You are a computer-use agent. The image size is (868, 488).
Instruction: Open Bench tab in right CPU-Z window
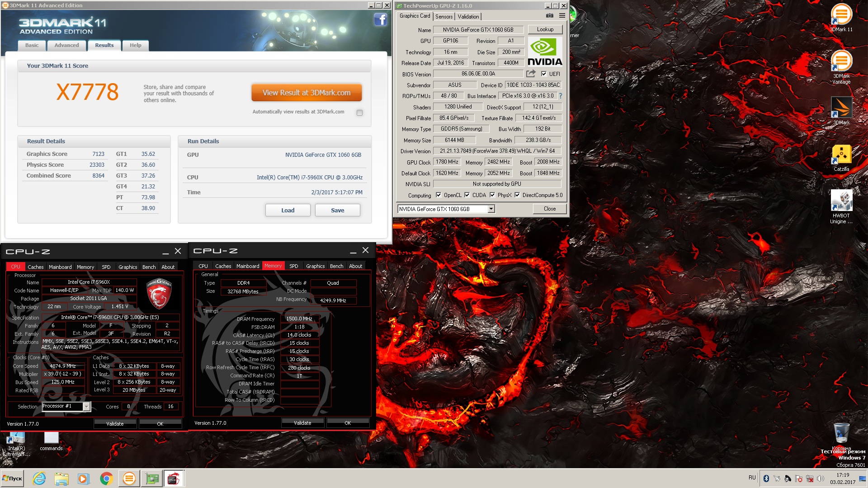point(336,266)
